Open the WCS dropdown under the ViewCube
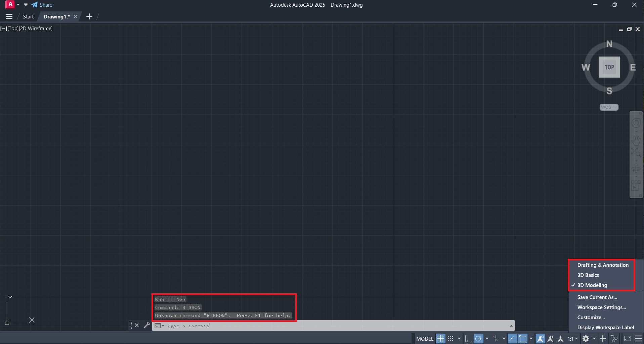This screenshot has height=344, width=644. point(608,107)
